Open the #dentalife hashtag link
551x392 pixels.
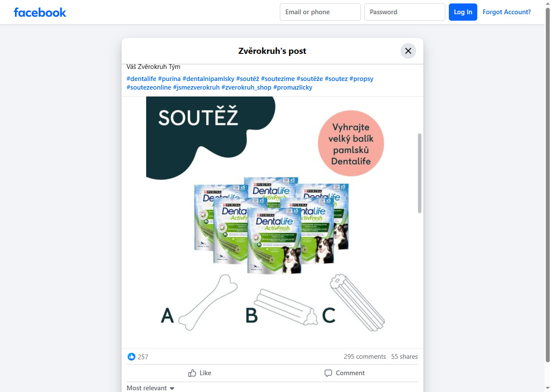[x=141, y=79]
